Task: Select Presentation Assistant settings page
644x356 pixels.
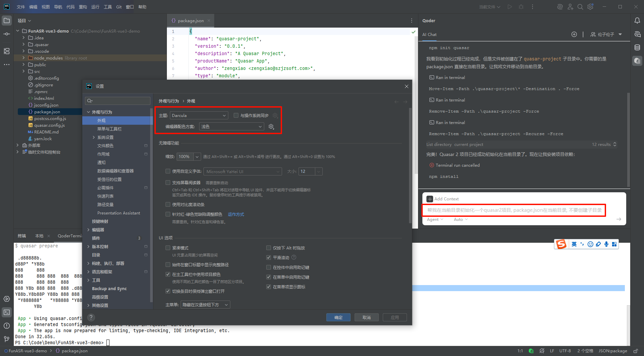Action: (119, 213)
